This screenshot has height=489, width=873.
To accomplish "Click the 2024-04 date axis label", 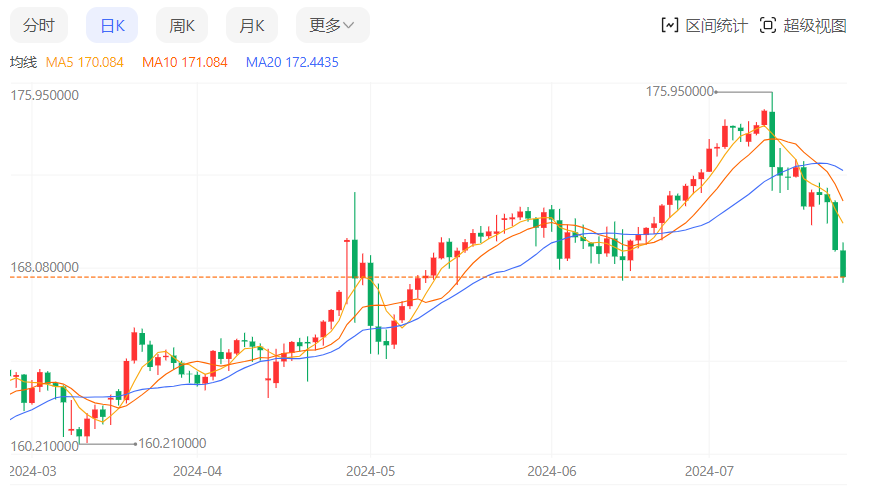I will pyautogui.click(x=197, y=469).
